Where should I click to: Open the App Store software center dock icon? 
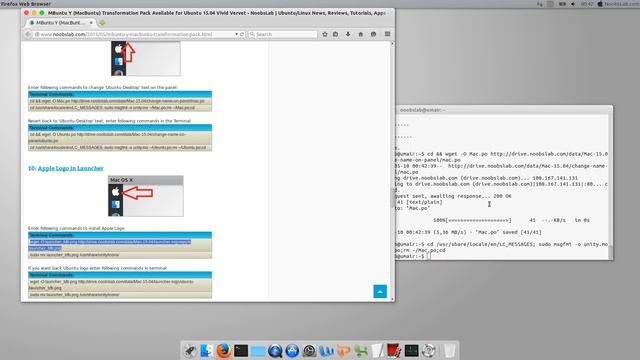pos(292,351)
